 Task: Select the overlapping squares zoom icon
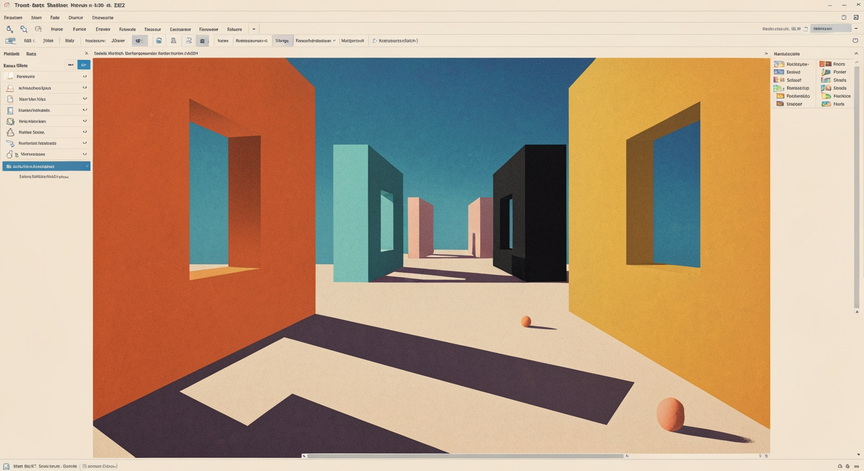click(x=24, y=29)
